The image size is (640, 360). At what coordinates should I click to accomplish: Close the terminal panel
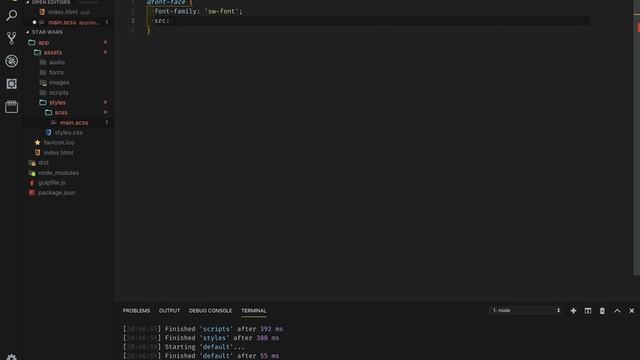[x=632, y=311]
